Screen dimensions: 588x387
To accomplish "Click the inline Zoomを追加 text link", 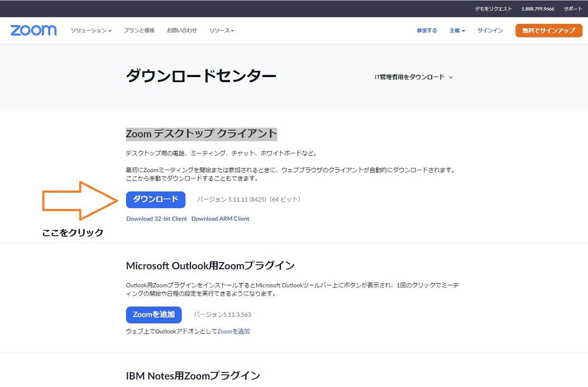I will click(x=233, y=331).
